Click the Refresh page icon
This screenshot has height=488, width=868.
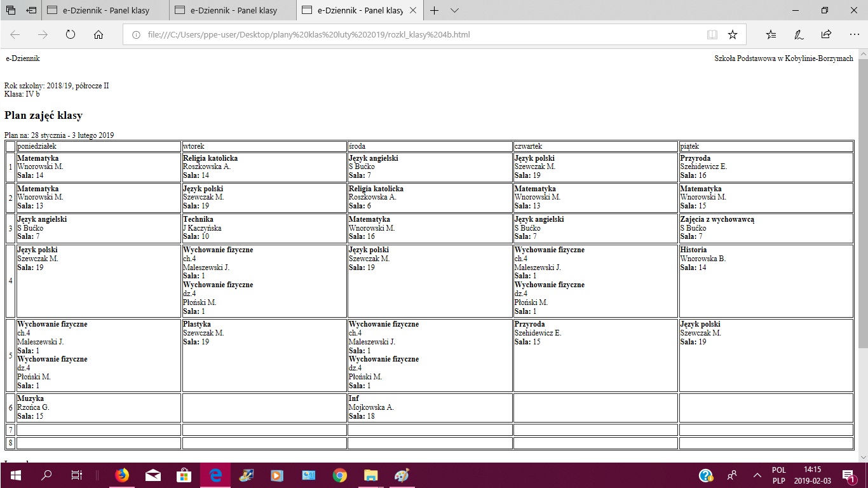[x=71, y=35]
